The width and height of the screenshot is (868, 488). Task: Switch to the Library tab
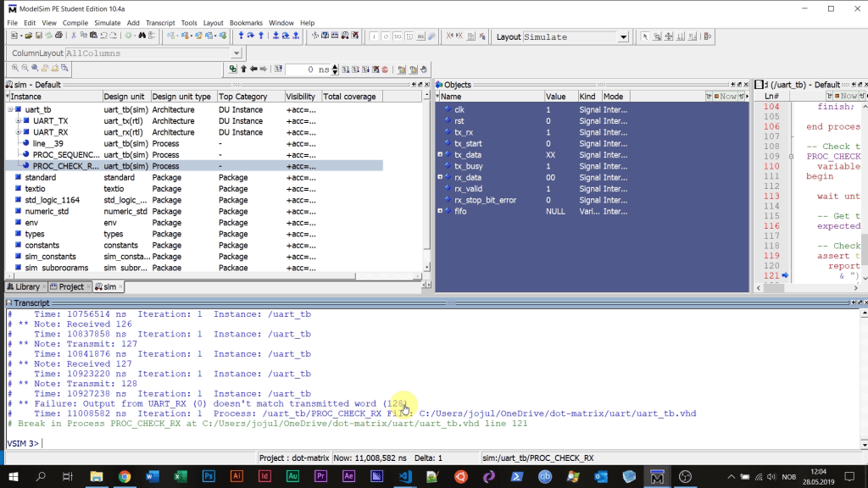click(25, 286)
